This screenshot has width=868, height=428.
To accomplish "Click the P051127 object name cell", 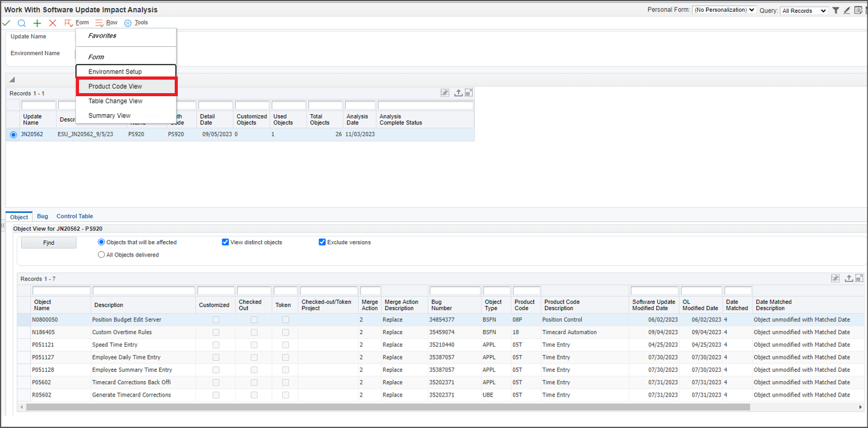I will 61,357.
